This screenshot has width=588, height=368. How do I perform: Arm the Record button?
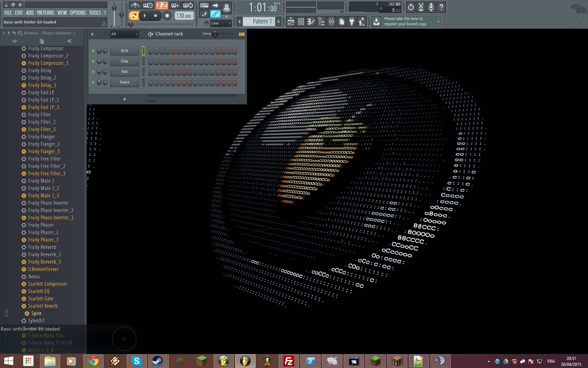pos(167,15)
